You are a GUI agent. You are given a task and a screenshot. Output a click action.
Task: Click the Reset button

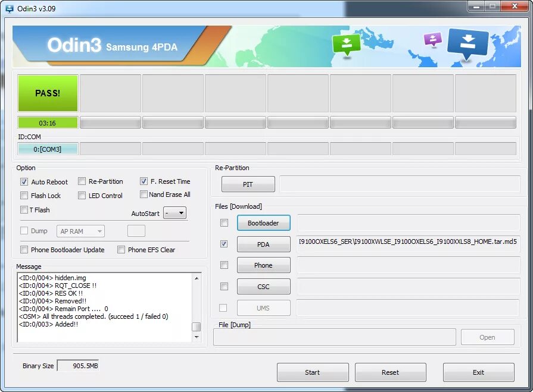(391, 372)
